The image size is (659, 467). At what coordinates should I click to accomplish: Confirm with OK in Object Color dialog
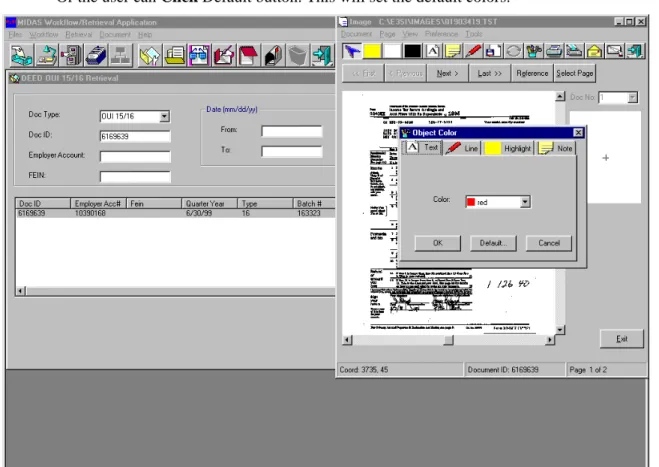tap(438, 243)
